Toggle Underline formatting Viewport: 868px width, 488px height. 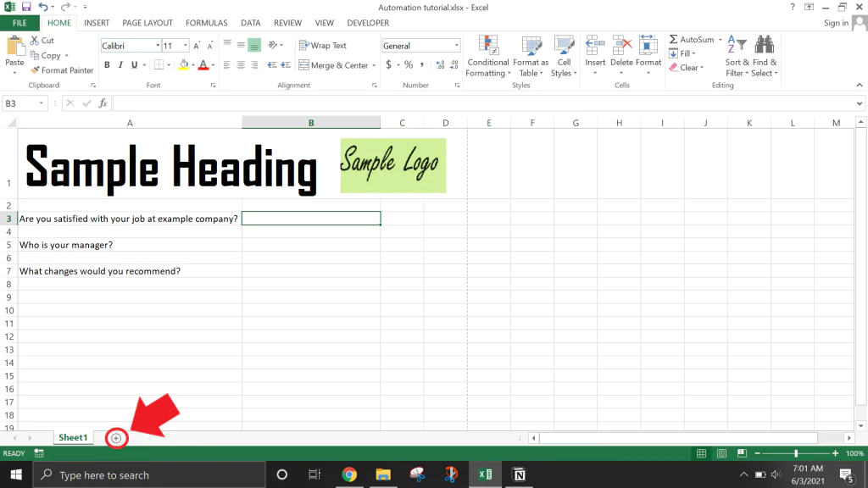(134, 64)
